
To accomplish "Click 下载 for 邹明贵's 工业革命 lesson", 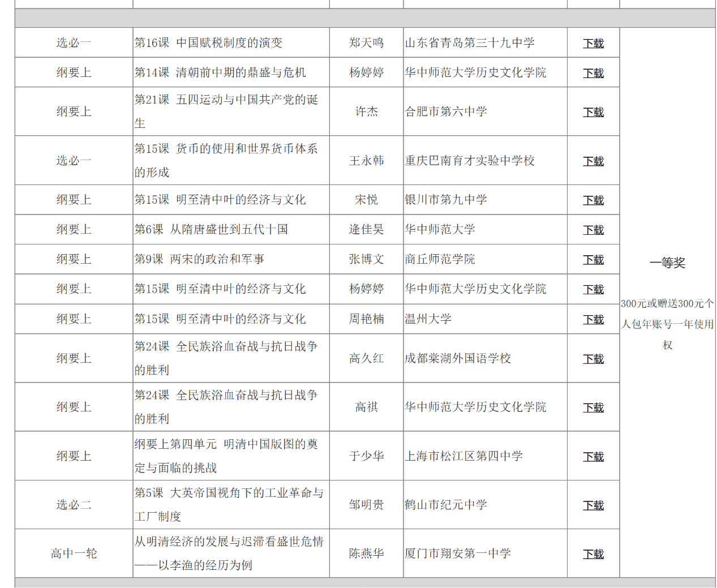I will (x=593, y=505).
